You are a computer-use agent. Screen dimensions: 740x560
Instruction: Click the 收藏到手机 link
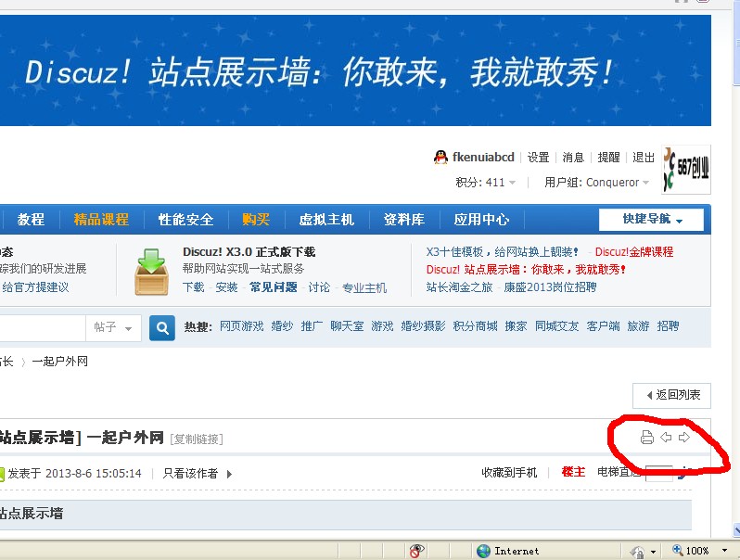coord(509,472)
